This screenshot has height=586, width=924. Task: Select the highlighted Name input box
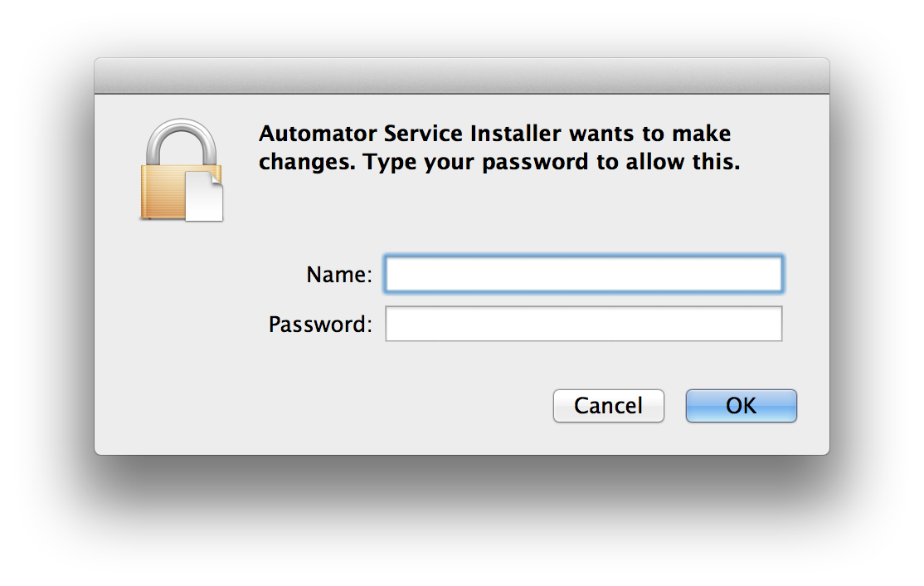(583, 275)
